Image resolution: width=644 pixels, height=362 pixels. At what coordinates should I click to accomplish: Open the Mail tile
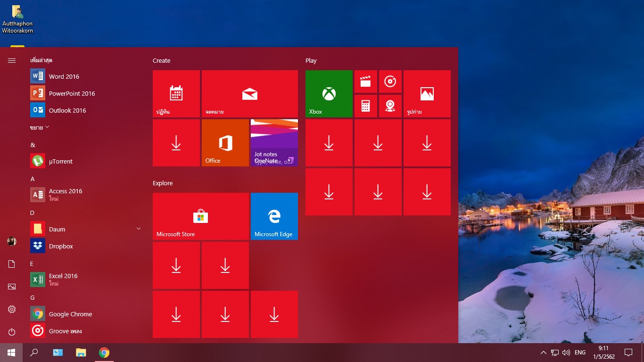click(x=250, y=94)
